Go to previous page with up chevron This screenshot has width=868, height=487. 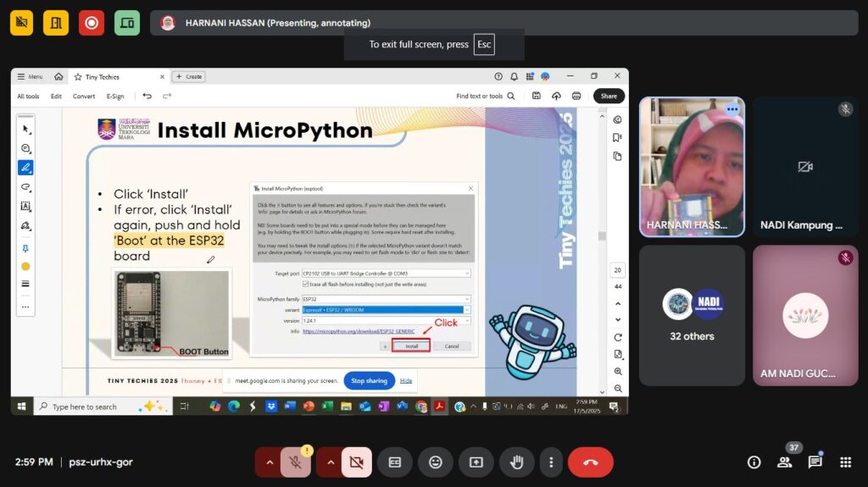pyautogui.click(x=618, y=304)
